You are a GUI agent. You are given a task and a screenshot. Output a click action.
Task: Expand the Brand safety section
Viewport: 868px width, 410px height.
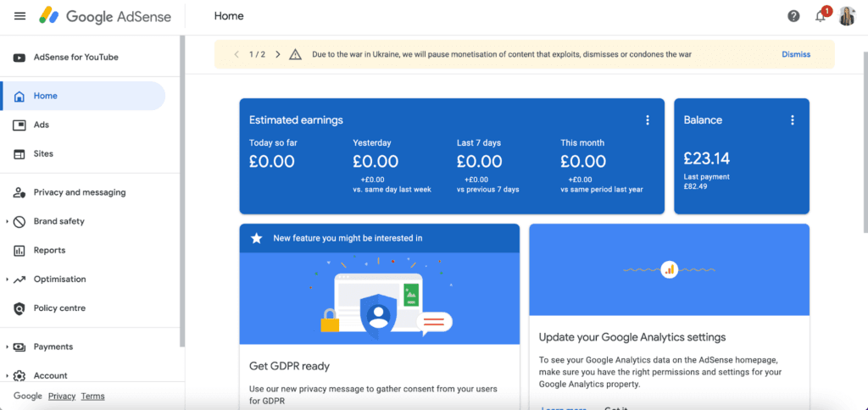click(x=8, y=222)
